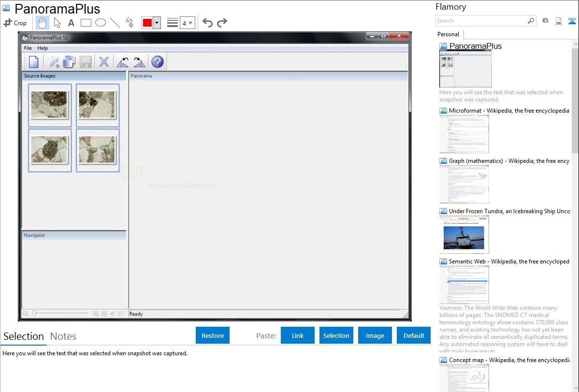This screenshot has width=579, height=392.
Task: Click the line thickness icon
Action: (172, 23)
